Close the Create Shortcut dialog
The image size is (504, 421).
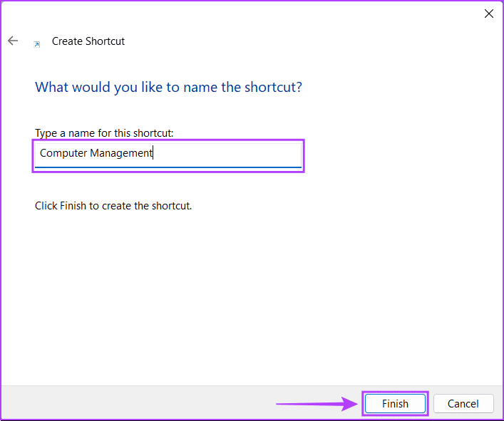[x=488, y=14]
